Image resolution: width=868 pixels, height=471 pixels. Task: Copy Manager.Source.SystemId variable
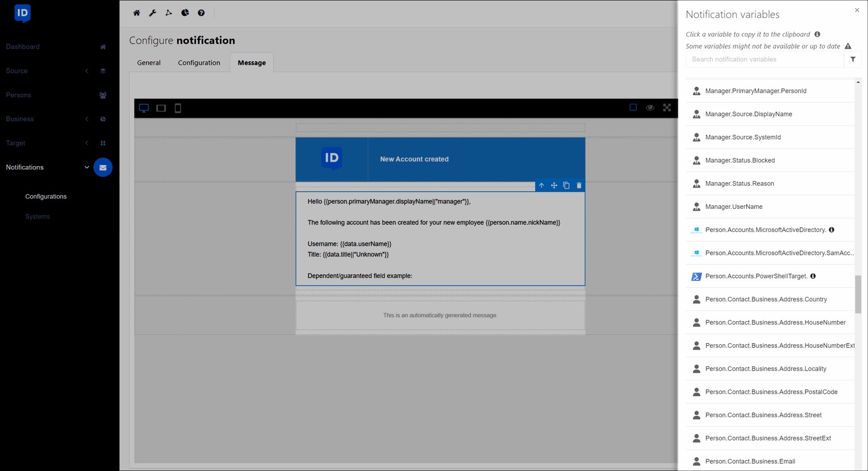click(x=770, y=137)
